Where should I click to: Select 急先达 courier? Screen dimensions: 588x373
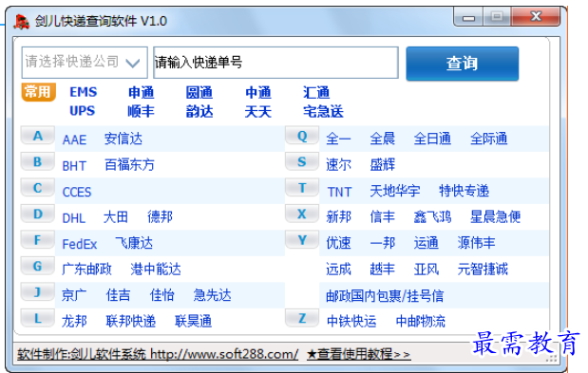tap(212, 295)
